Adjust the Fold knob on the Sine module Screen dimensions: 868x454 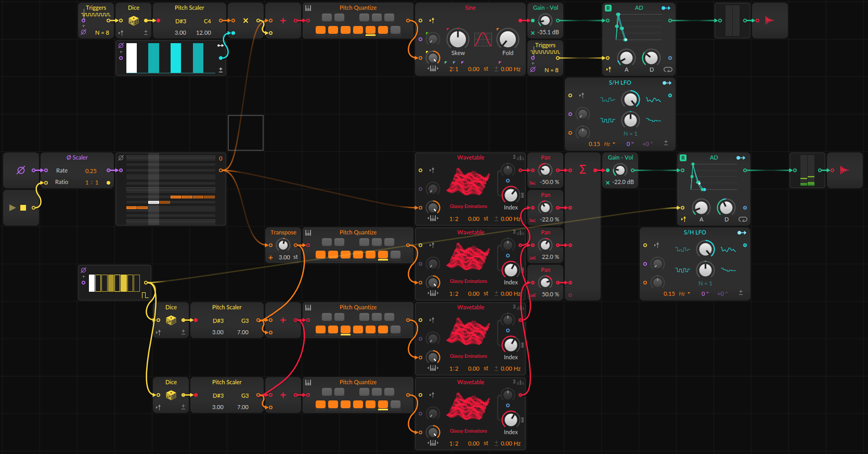click(508, 38)
